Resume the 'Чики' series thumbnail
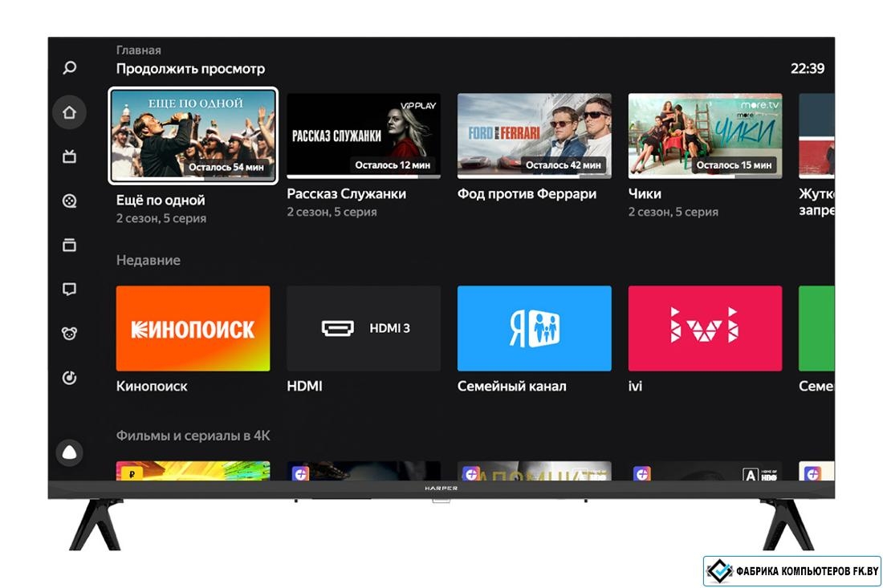 (705, 136)
